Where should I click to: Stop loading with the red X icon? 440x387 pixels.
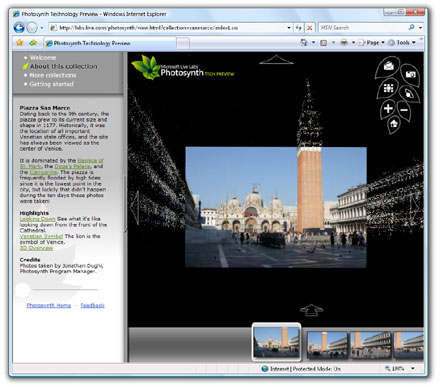[x=310, y=28]
